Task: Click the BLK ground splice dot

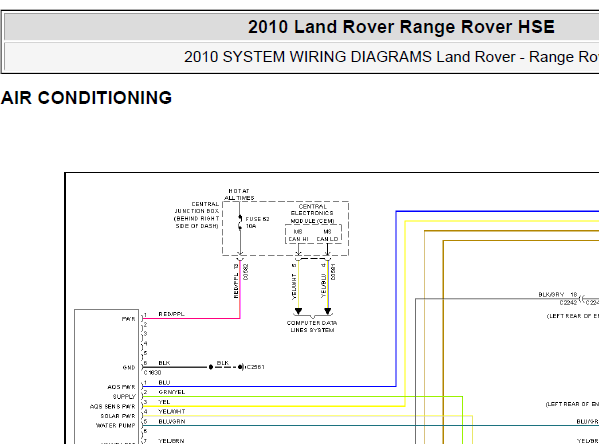Action: 210,367
